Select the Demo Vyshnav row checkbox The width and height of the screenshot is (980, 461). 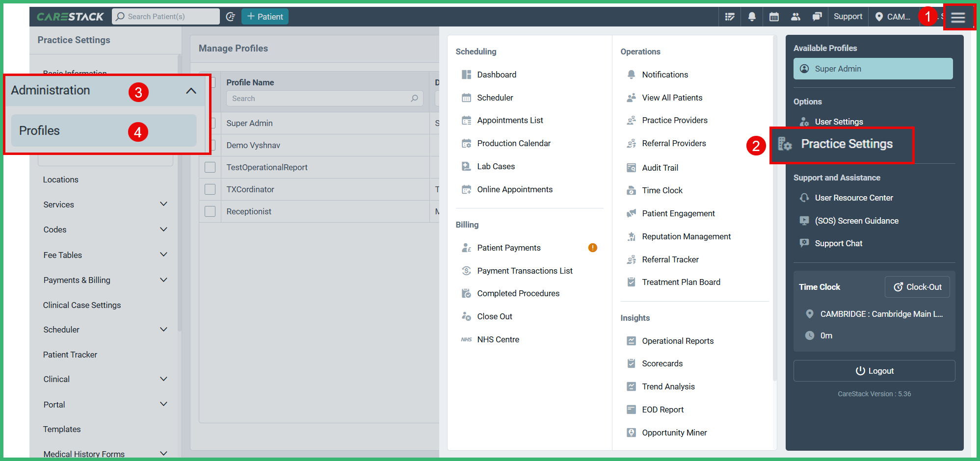[x=210, y=145]
